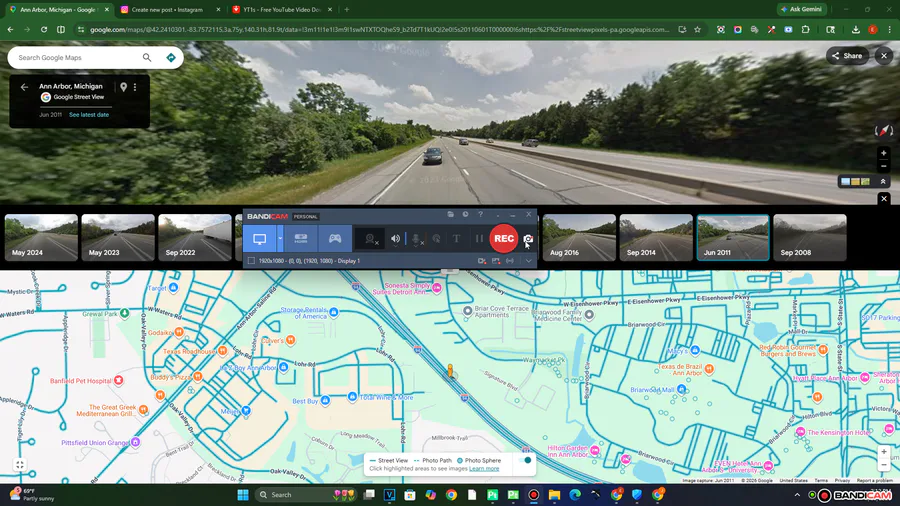Screen dimensions: 900x506
Task: Bookmark this page with the star icon
Action: tap(697, 29)
